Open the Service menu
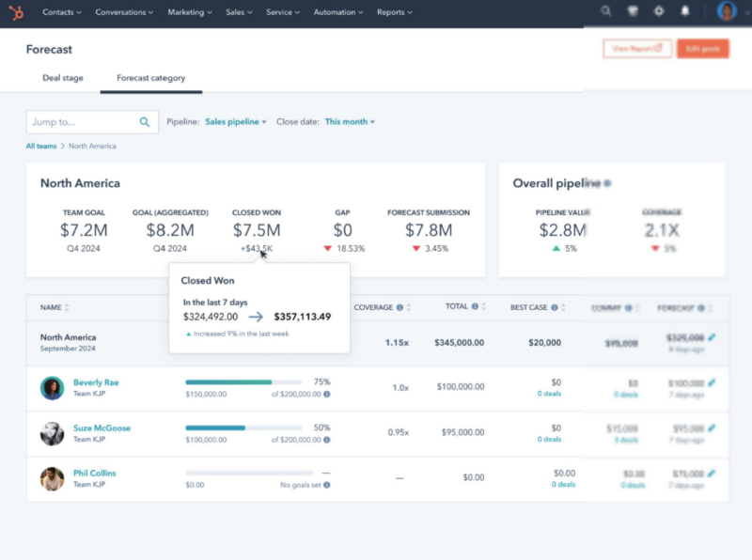752x560 pixels. (283, 12)
